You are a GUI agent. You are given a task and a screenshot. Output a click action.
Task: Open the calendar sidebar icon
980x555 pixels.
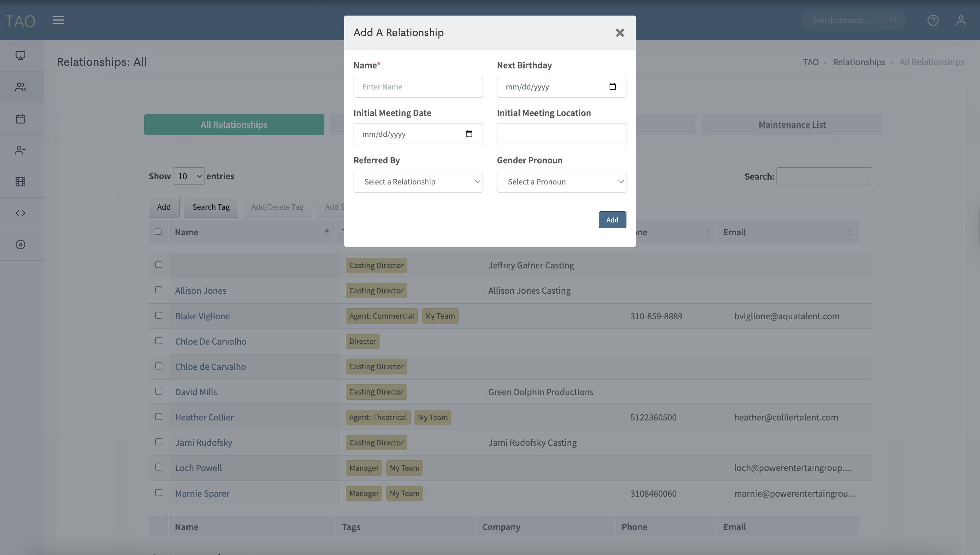pyautogui.click(x=20, y=119)
